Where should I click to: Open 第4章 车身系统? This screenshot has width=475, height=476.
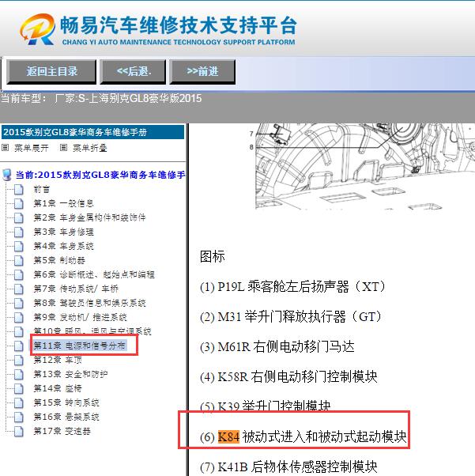[x=64, y=246]
